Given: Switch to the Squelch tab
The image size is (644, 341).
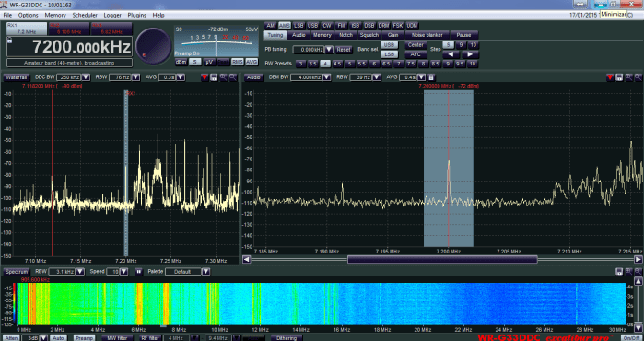Looking at the screenshot, I should point(369,35).
